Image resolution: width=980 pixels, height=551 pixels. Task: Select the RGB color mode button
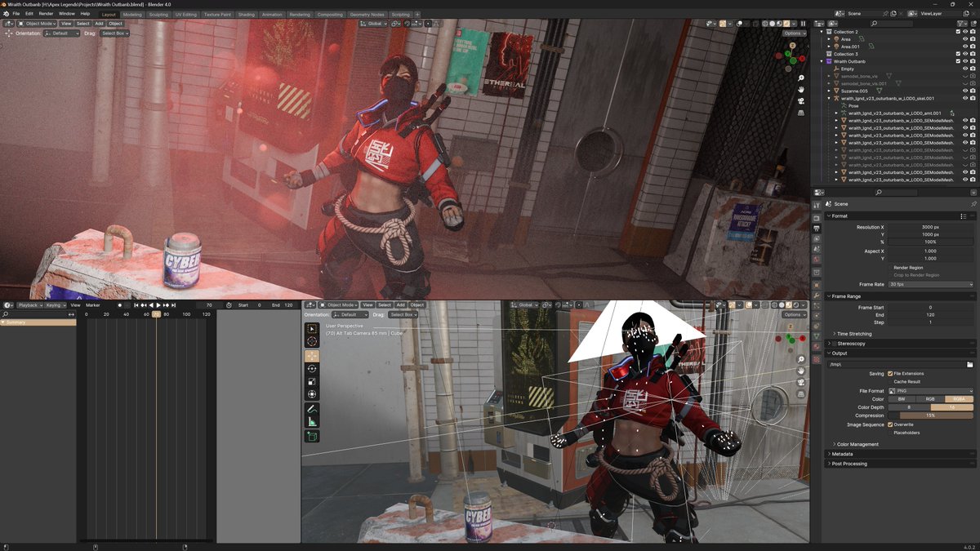(x=930, y=398)
